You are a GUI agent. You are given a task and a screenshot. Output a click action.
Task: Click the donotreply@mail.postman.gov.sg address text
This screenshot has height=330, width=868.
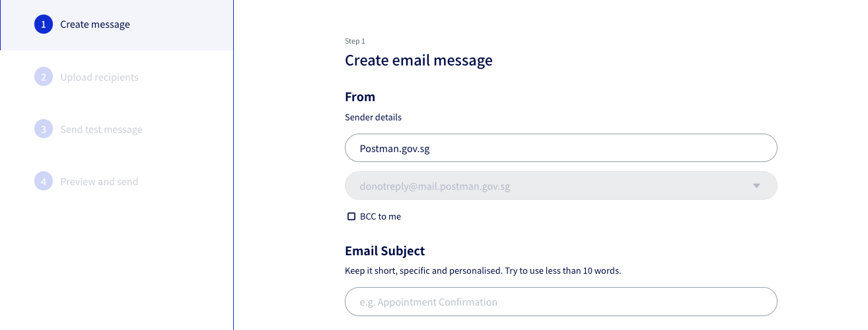click(x=435, y=186)
